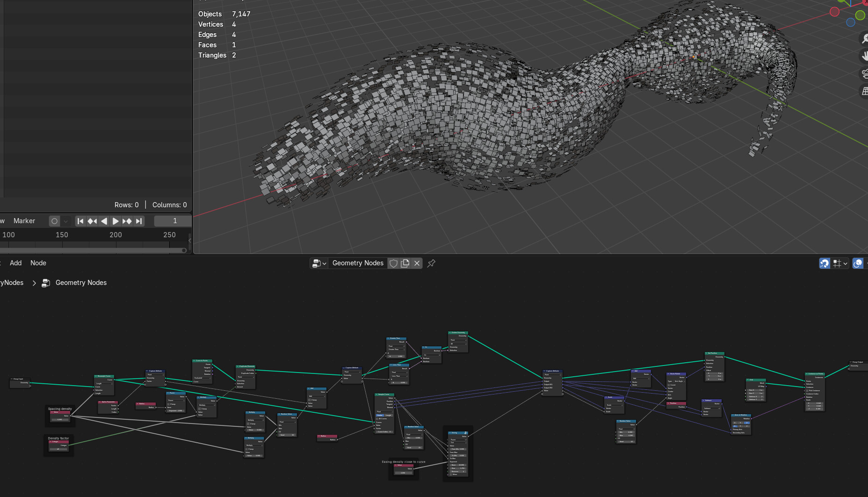
Task: Click the "Easing density close to curve" label
Action: (404, 462)
